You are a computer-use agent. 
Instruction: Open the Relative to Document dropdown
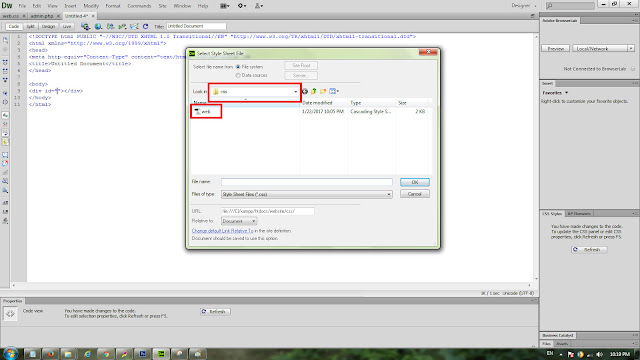(239, 221)
